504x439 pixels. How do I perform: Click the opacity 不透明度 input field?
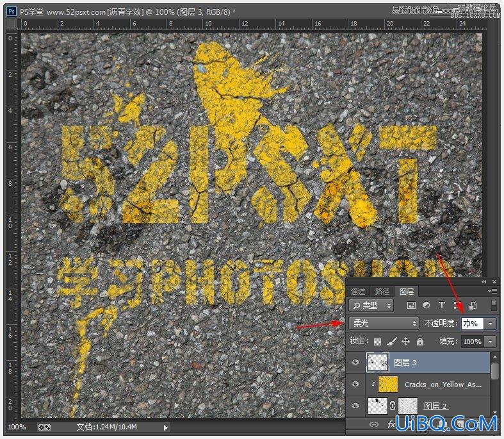(x=473, y=324)
